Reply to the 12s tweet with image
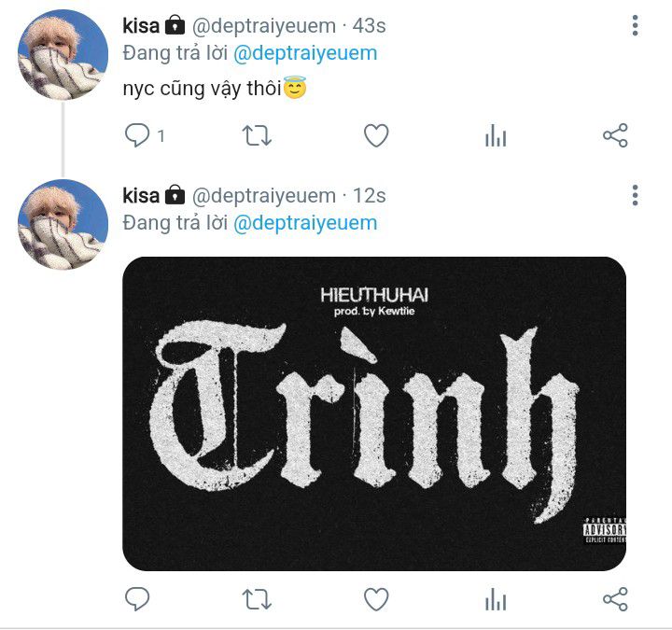Viewport: 672px width, 630px height. point(137,598)
